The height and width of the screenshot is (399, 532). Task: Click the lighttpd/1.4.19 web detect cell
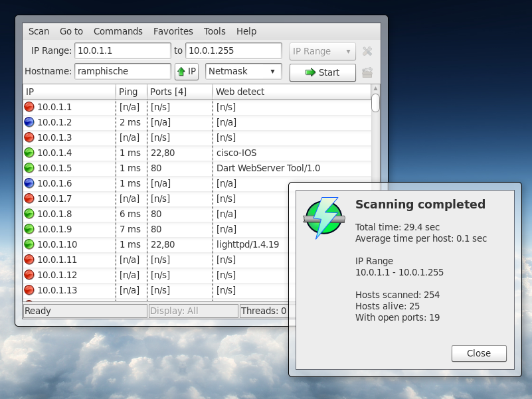point(248,244)
